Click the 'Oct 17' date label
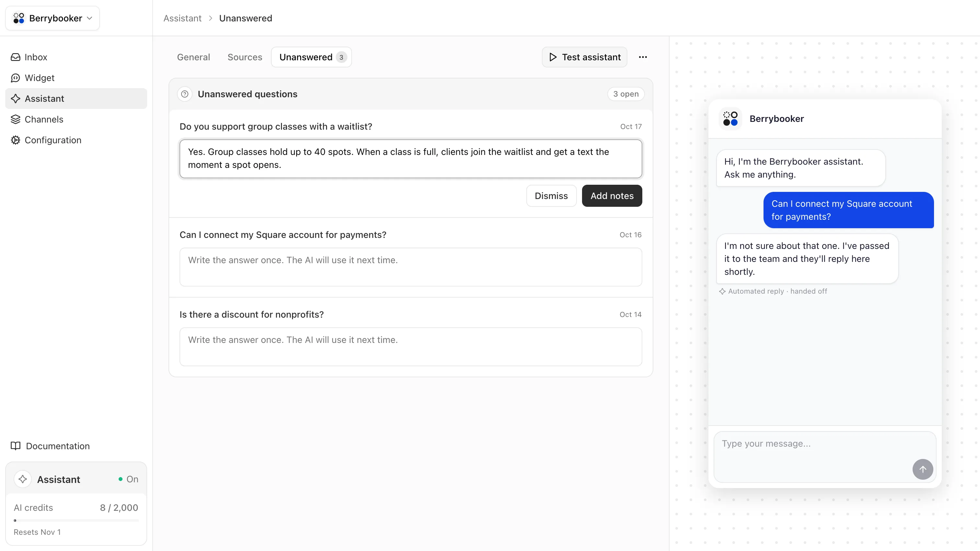The width and height of the screenshot is (980, 551). 631,127
